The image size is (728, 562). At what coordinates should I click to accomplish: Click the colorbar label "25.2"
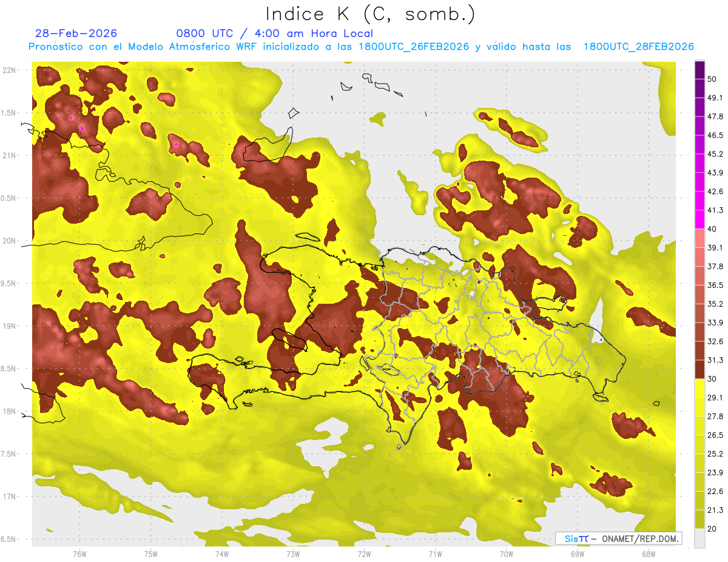click(716, 453)
